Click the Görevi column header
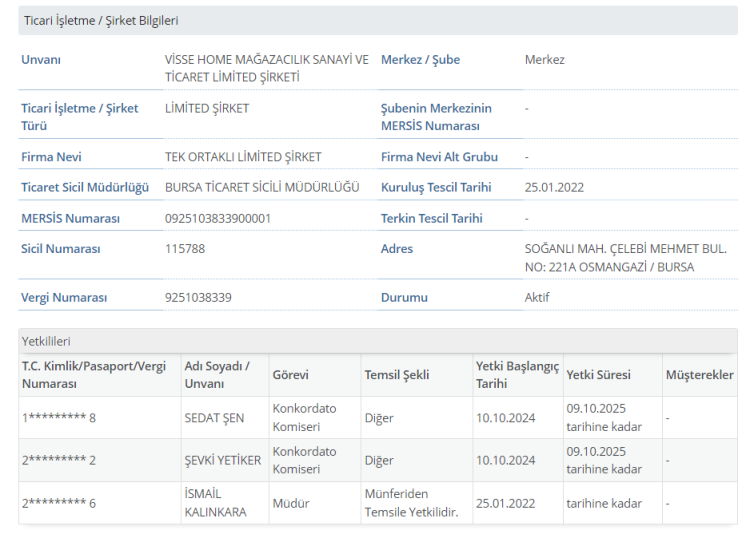750x534 pixels. (x=290, y=375)
